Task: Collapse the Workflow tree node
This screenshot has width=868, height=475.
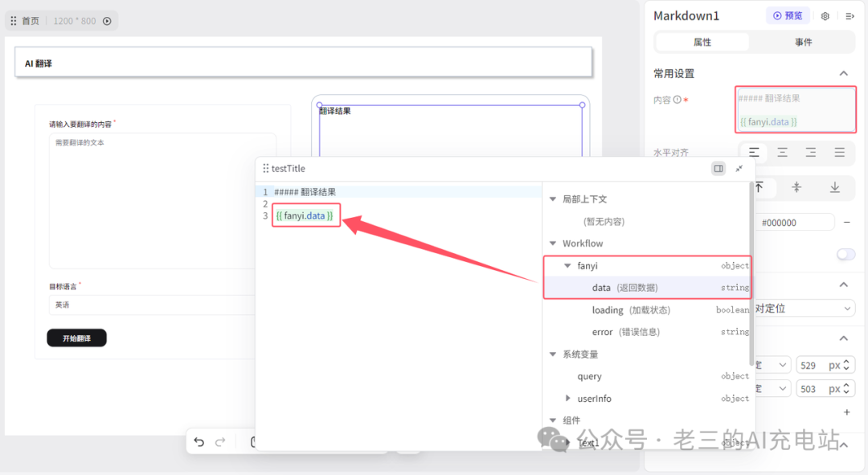Action: pyautogui.click(x=552, y=243)
